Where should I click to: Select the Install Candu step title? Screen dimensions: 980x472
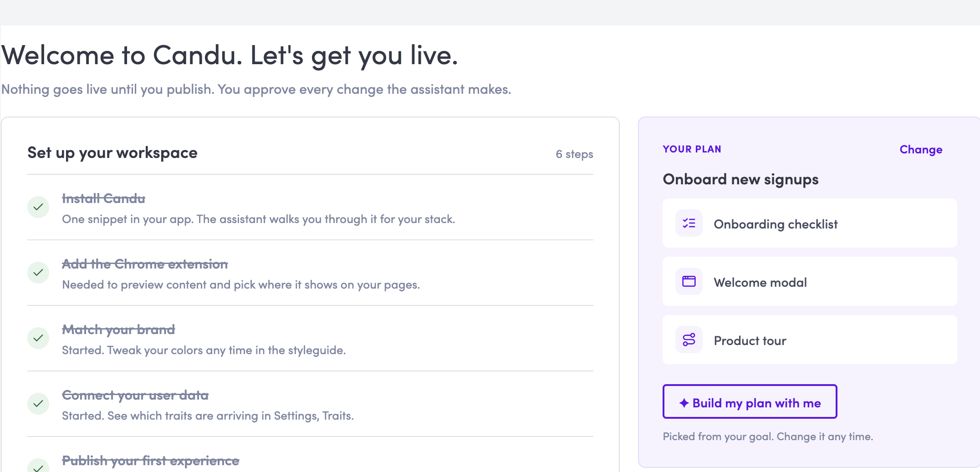103,198
